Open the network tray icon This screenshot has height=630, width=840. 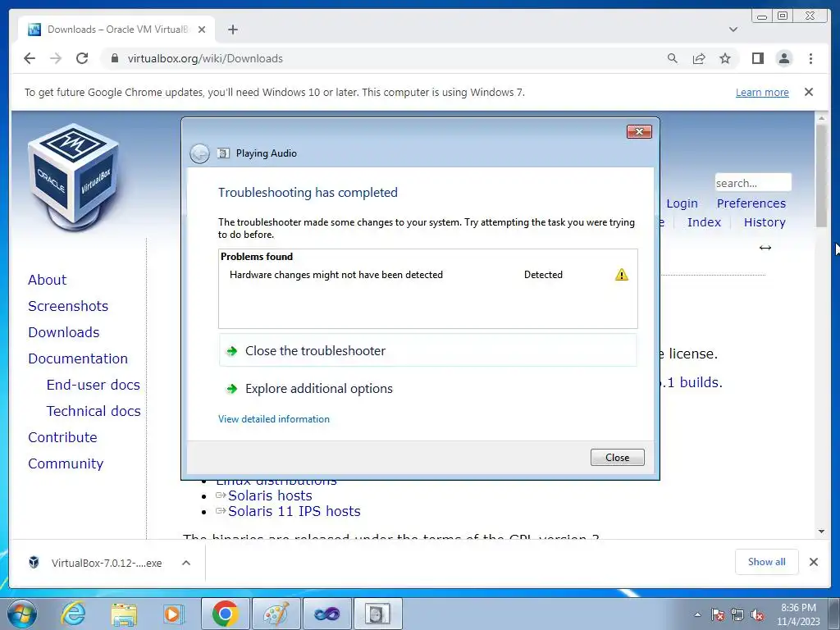click(x=737, y=614)
